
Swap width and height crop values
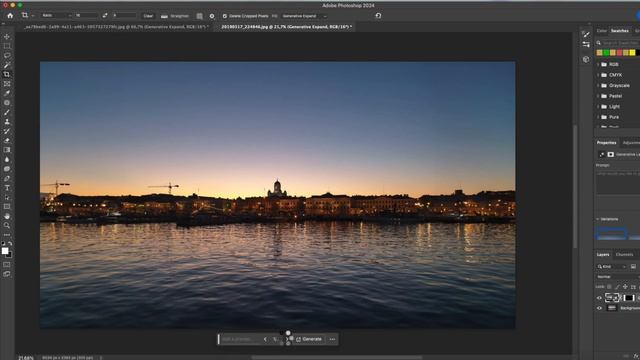[x=105, y=16]
